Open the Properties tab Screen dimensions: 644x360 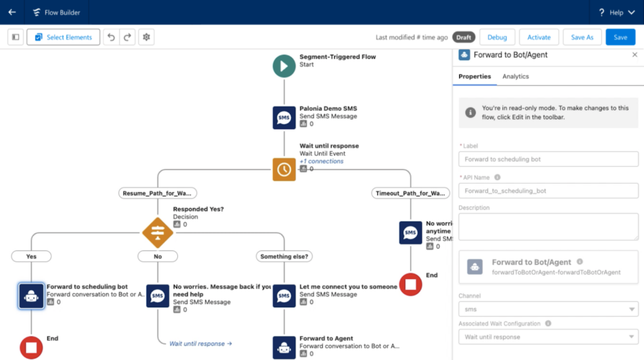(474, 77)
